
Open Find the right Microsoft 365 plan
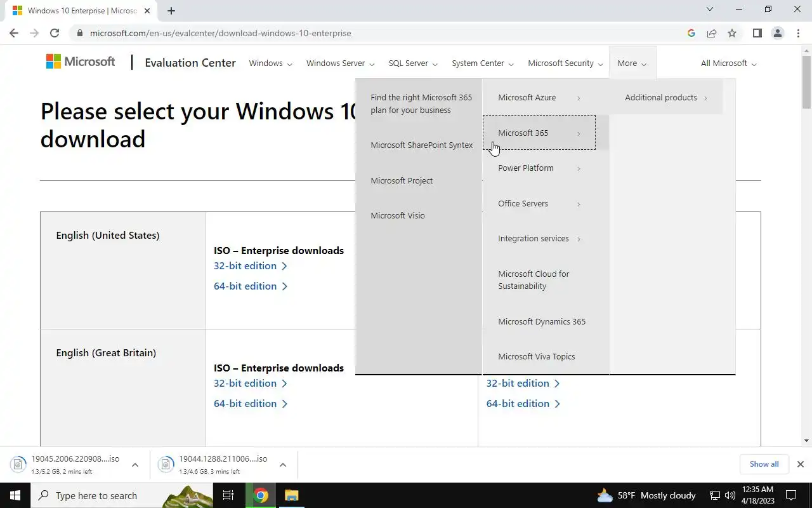click(421, 104)
